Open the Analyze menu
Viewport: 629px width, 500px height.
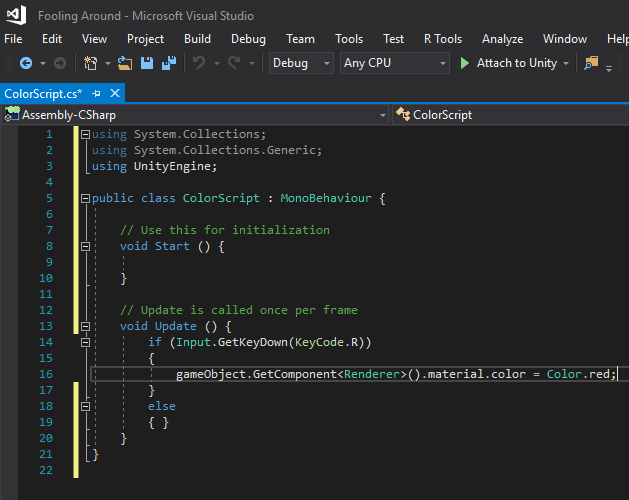502,39
